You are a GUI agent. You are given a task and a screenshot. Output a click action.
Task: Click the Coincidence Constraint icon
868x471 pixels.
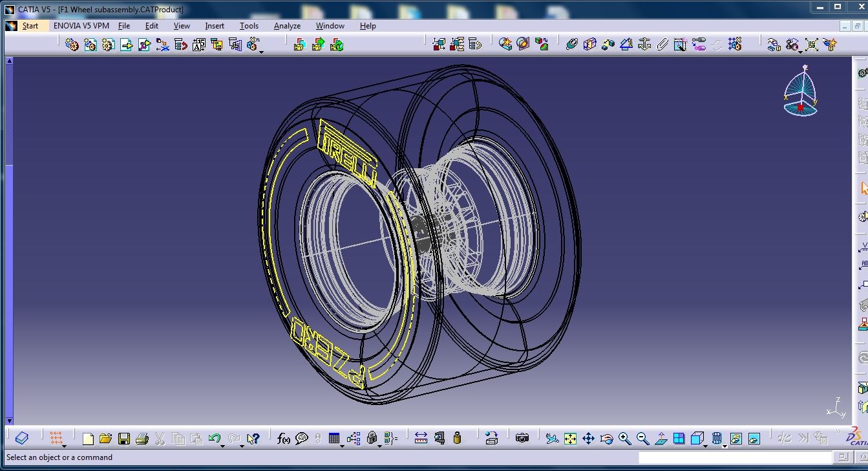click(571, 44)
